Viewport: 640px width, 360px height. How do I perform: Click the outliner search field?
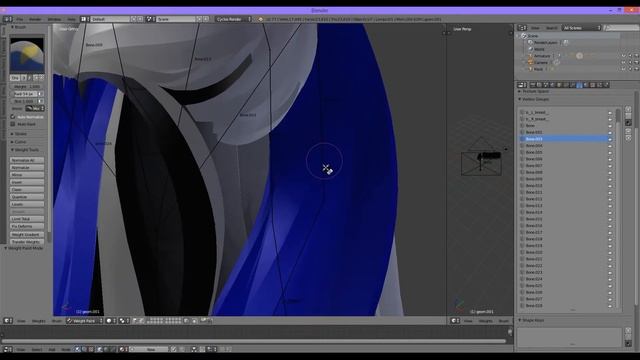click(x=621, y=28)
